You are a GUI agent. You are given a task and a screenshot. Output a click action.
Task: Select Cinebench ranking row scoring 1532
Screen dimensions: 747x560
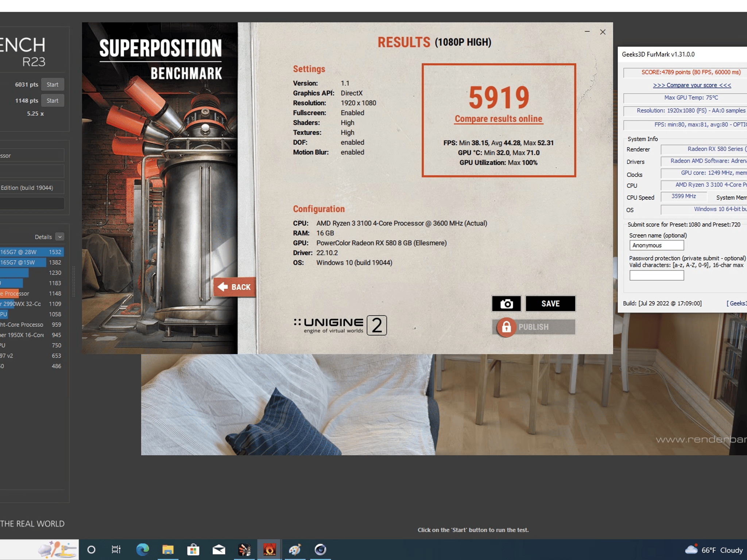point(32,252)
